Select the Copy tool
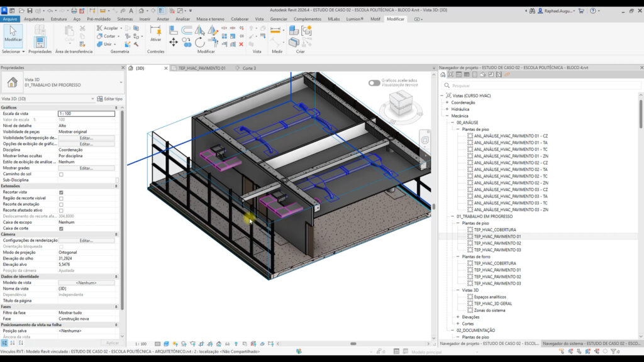This screenshot has width=644, height=362. [x=187, y=42]
